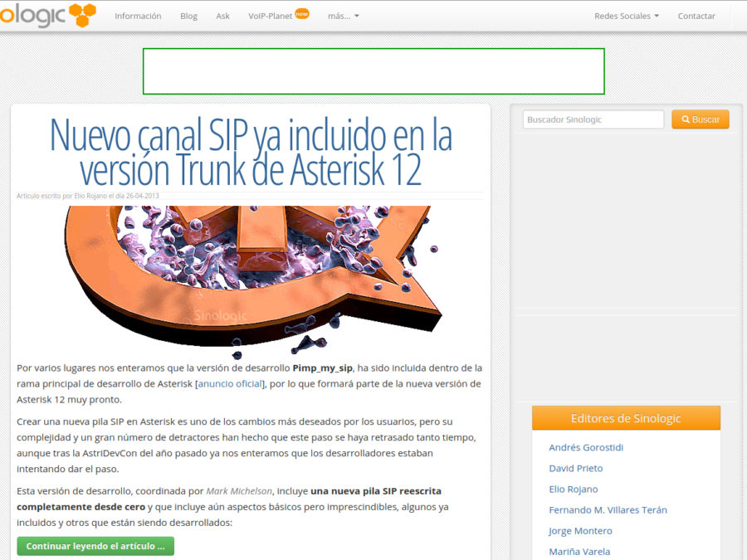Expand the Redes Sociales dropdown
Image resolution: width=747 pixels, height=560 pixels.
[x=627, y=16]
